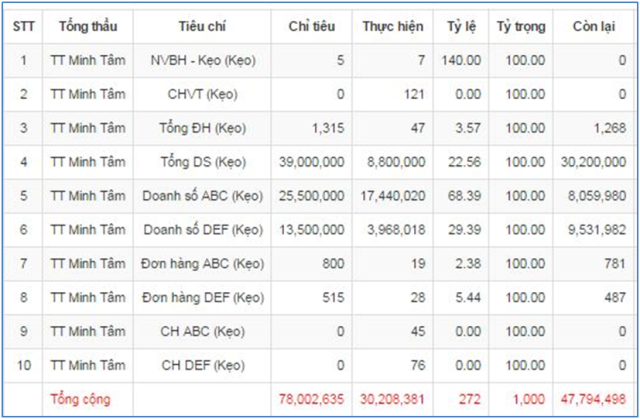
Task: Select the Chỉ tiêu column header
Action: 311,27
